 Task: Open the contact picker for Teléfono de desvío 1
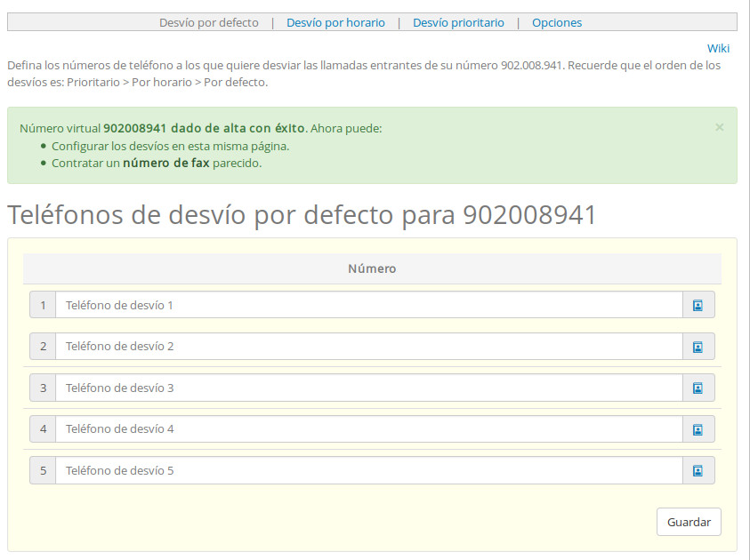pos(698,304)
